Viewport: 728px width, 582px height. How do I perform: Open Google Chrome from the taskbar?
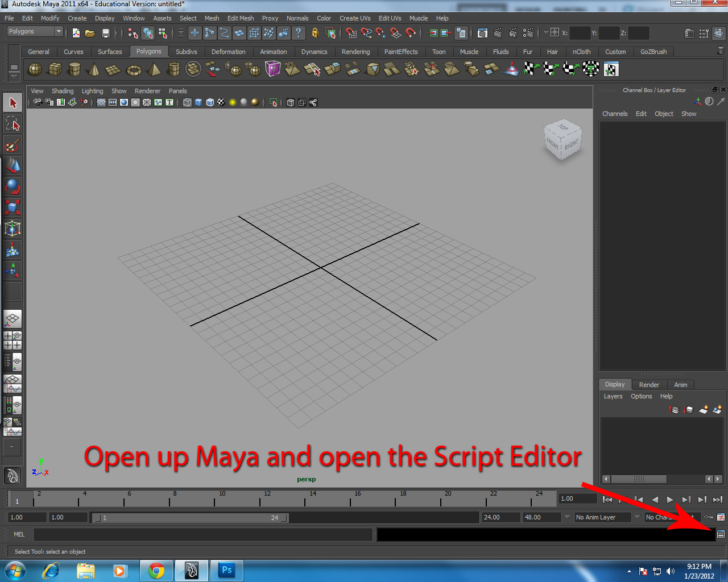click(156, 570)
